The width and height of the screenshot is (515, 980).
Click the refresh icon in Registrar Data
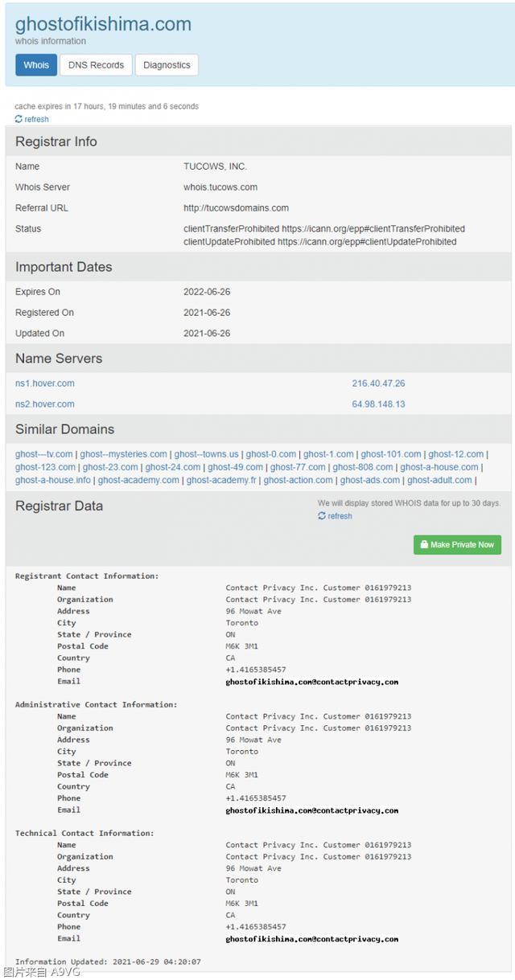pos(322,516)
